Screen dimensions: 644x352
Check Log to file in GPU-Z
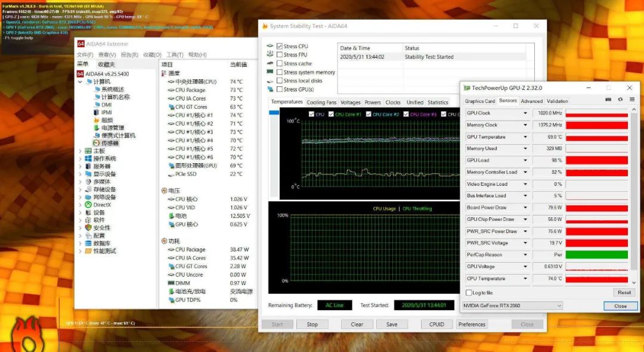[x=469, y=292]
